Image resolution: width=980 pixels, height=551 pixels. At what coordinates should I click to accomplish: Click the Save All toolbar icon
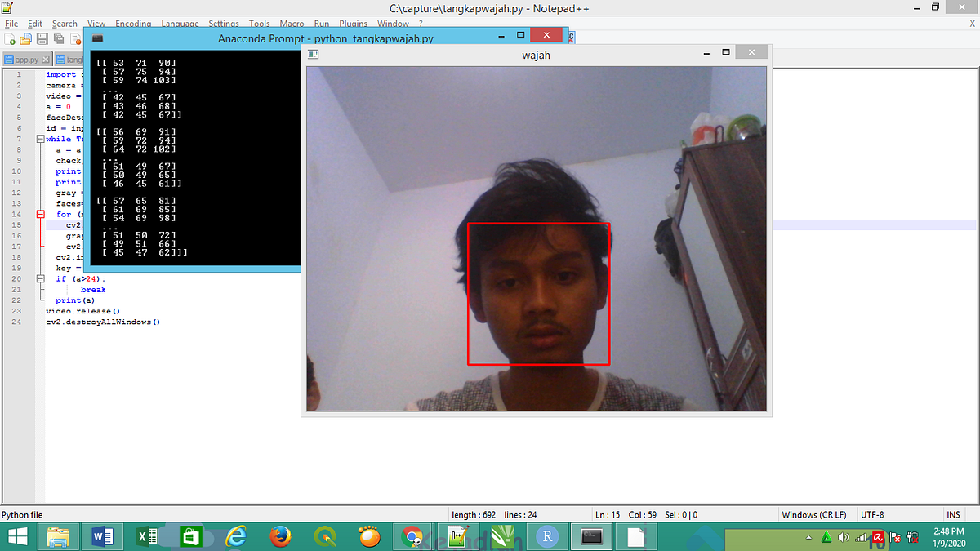pos(59,39)
